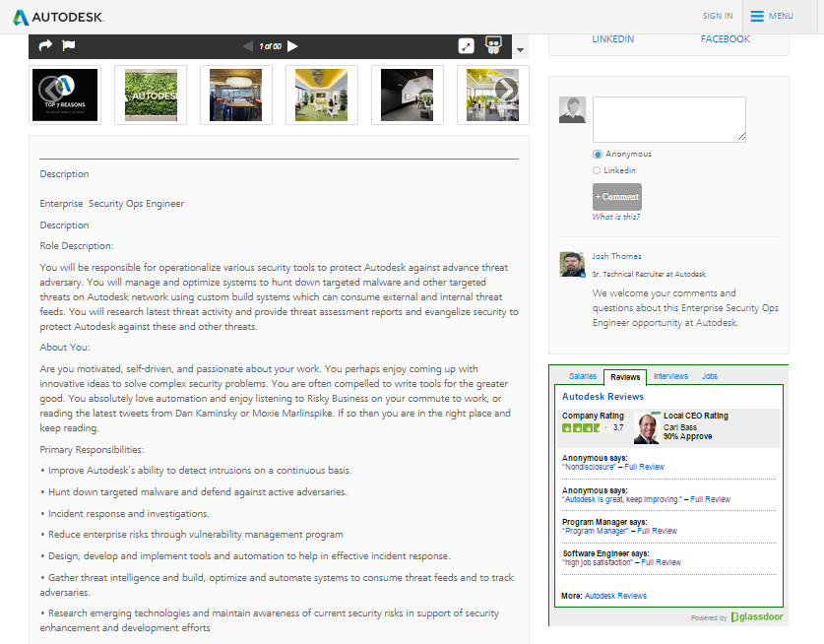This screenshot has height=644, width=824.
Task: Open the Interviews tab
Action: pyautogui.click(x=670, y=375)
